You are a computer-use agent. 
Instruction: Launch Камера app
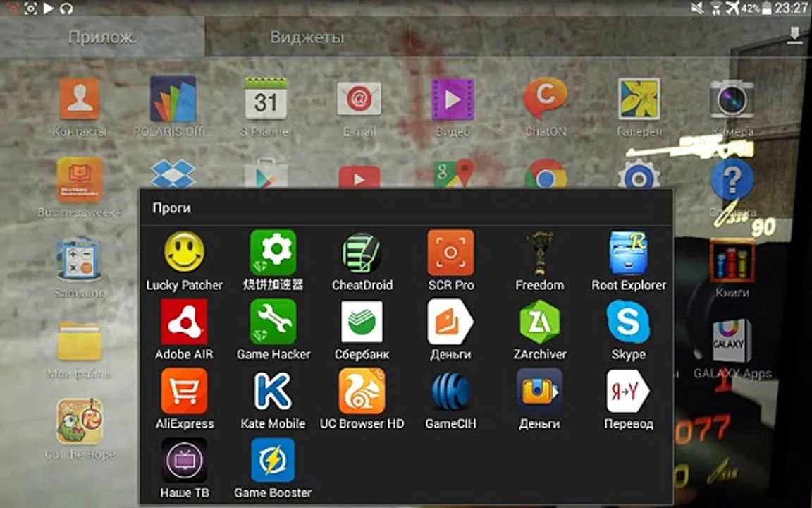click(732, 99)
